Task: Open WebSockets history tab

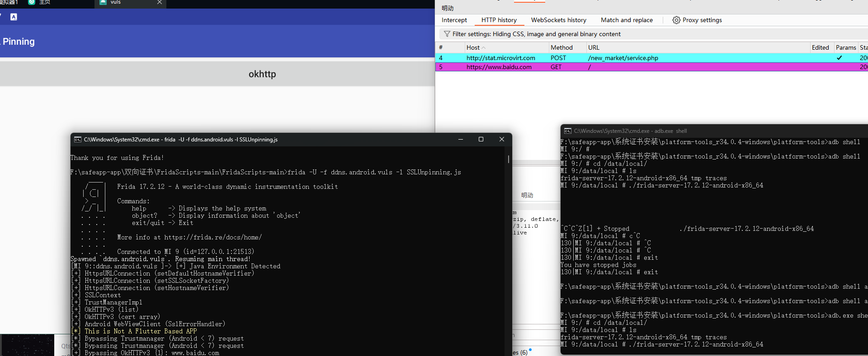Action: 559,20
